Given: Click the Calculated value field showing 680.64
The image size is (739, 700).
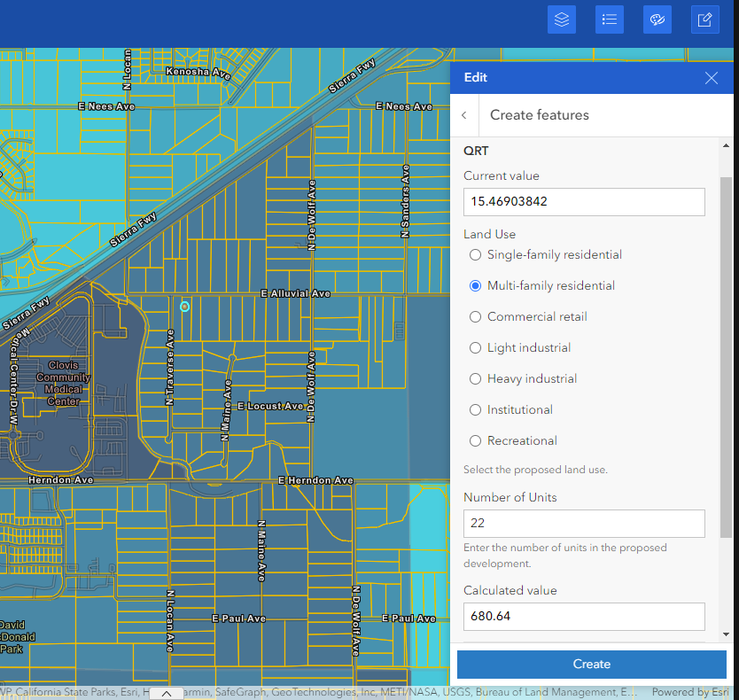Looking at the screenshot, I should coord(584,617).
